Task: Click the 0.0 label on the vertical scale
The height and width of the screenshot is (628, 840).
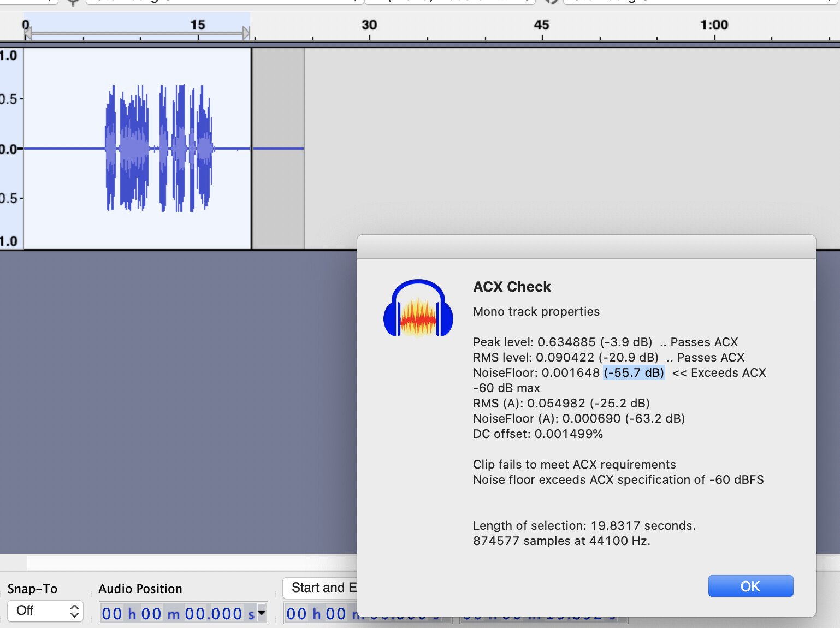Action: tap(9, 149)
